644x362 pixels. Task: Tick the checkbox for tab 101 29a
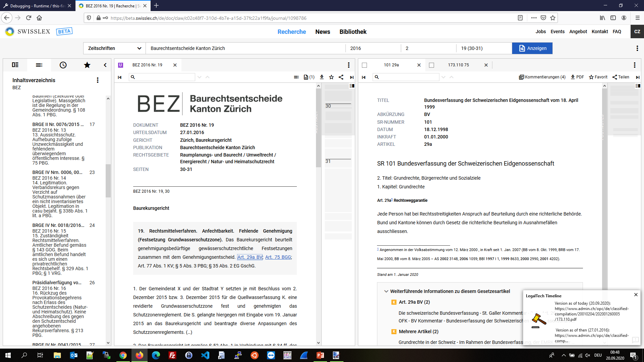365,65
